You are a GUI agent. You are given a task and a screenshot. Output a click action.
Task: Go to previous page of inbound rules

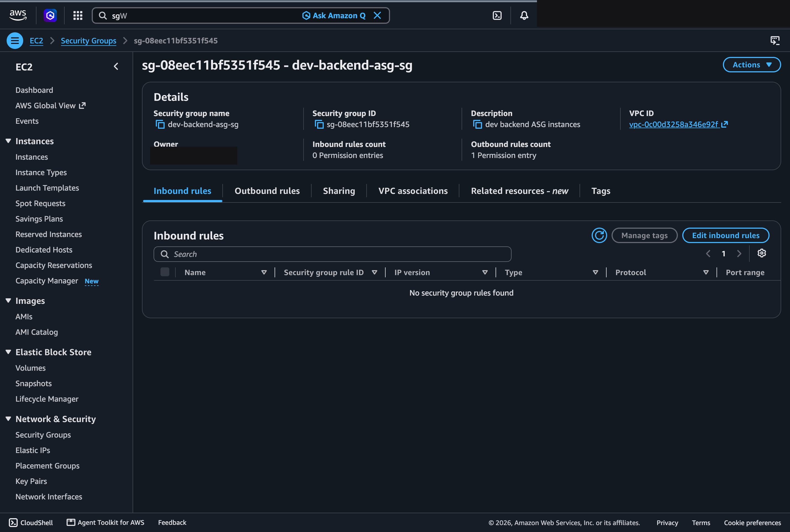(x=708, y=254)
